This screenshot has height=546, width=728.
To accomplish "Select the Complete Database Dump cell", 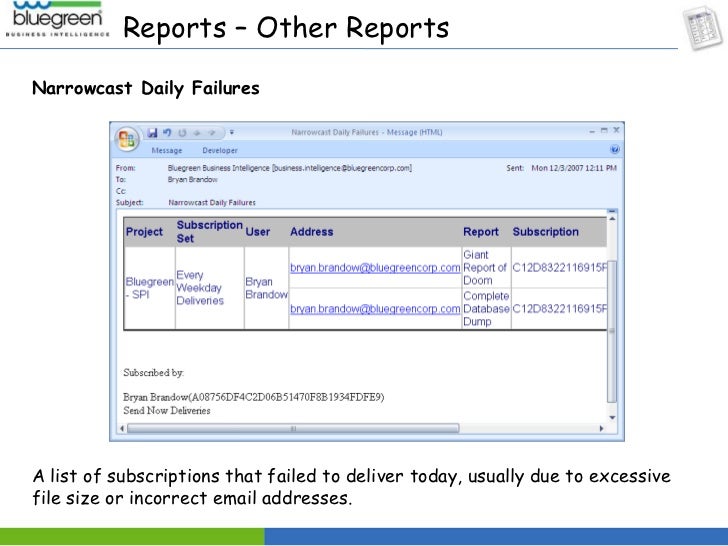I will pos(487,309).
